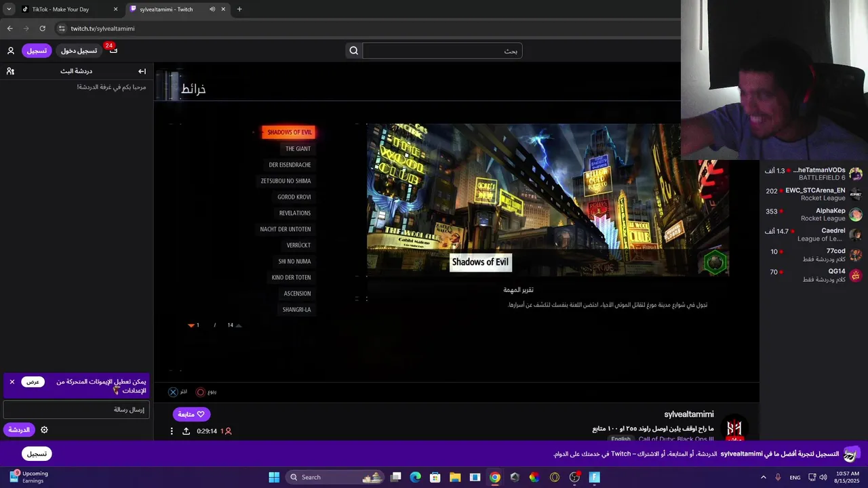Click KINO DER TOTEN in the map list
The width and height of the screenshot is (868, 488).
291,277
